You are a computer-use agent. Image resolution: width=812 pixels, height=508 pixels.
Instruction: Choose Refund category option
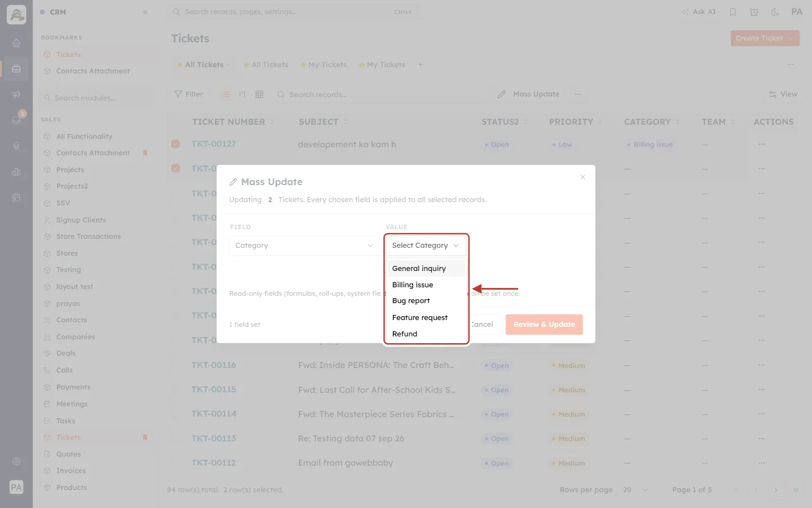[x=426, y=334]
